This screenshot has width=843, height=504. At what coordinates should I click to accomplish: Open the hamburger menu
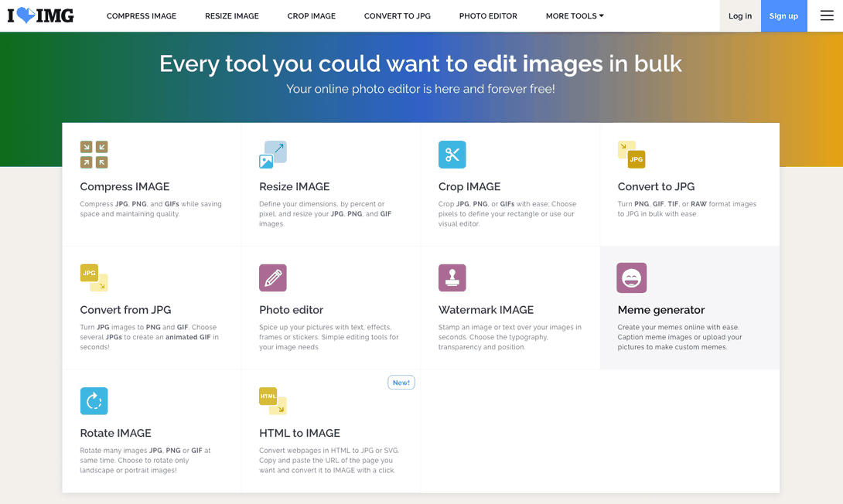point(827,15)
